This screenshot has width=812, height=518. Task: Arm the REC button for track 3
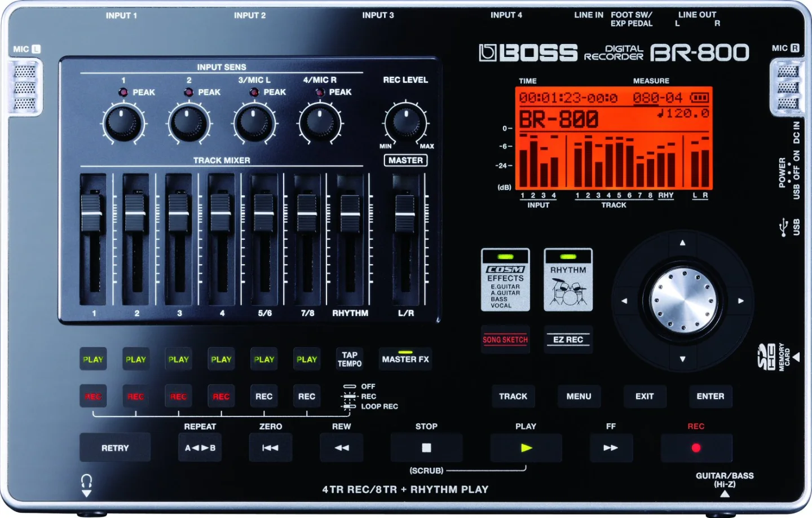click(178, 396)
